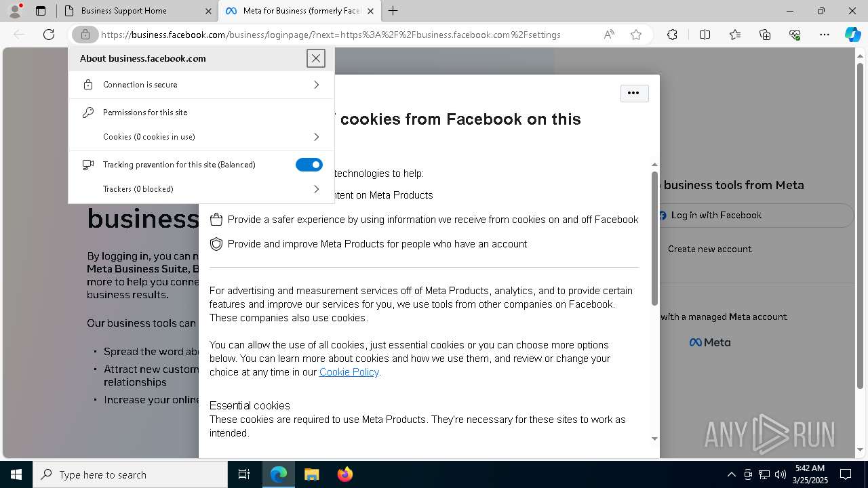Toggle the Split screen icon
The image size is (868, 488).
705,35
